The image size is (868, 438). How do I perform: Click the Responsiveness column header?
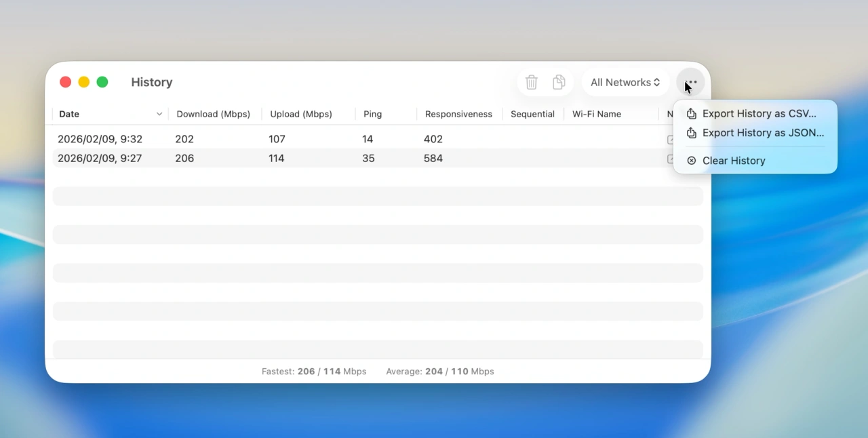pos(458,114)
